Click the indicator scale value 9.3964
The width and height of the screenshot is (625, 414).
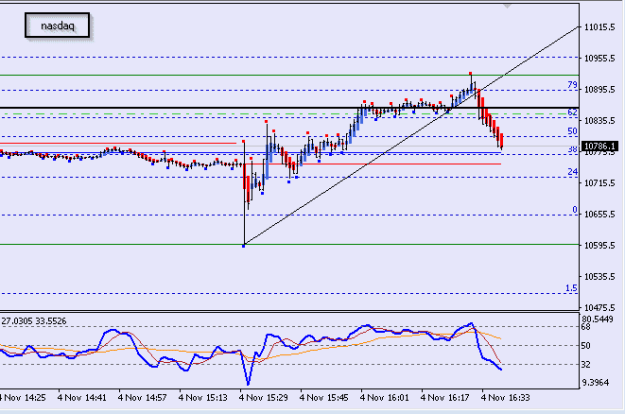point(596,383)
